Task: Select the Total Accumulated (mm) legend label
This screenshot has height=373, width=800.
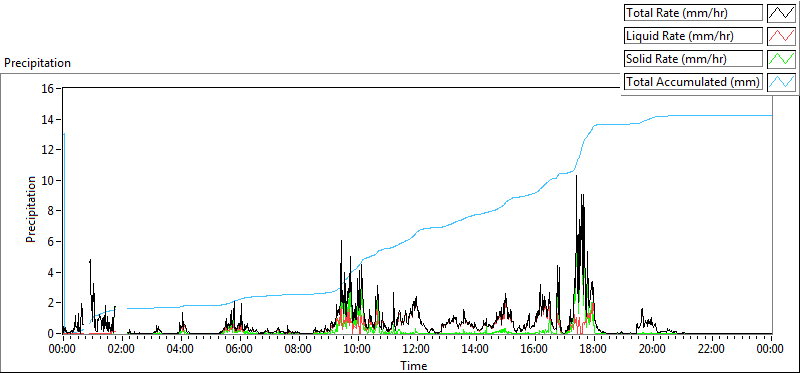Action: pyautogui.click(x=693, y=82)
